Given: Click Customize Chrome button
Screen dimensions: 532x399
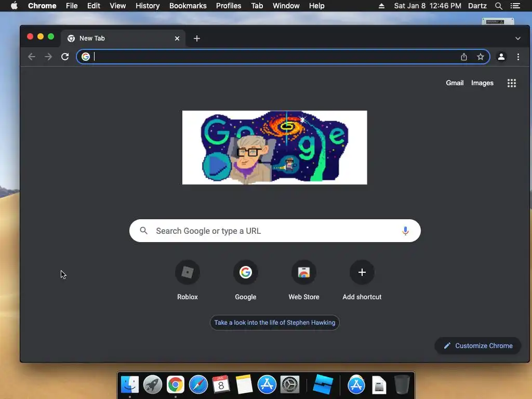Looking at the screenshot, I should click(x=478, y=345).
